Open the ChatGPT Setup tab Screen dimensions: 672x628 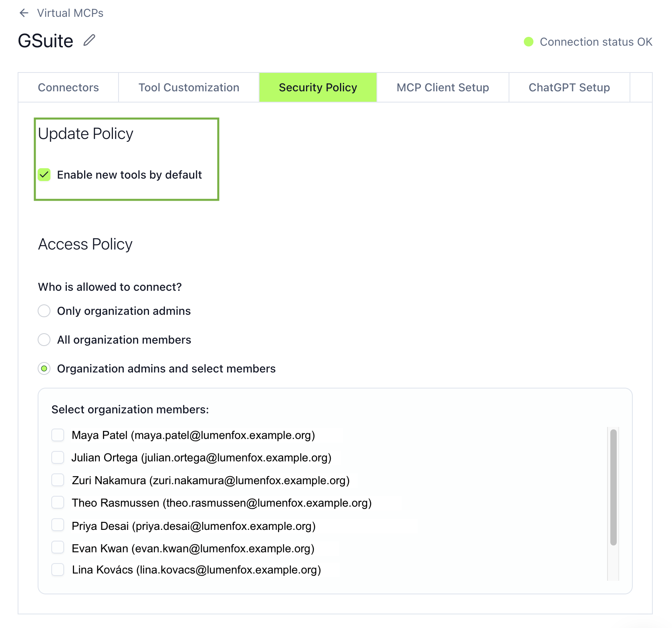[569, 87]
